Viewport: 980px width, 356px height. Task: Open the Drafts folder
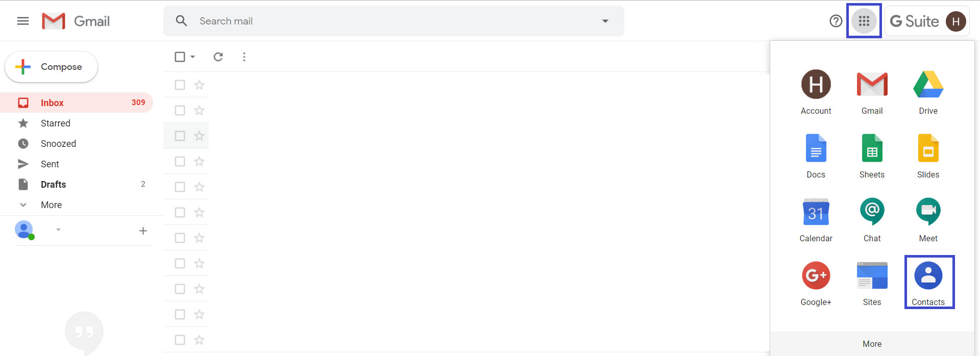[53, 184]
